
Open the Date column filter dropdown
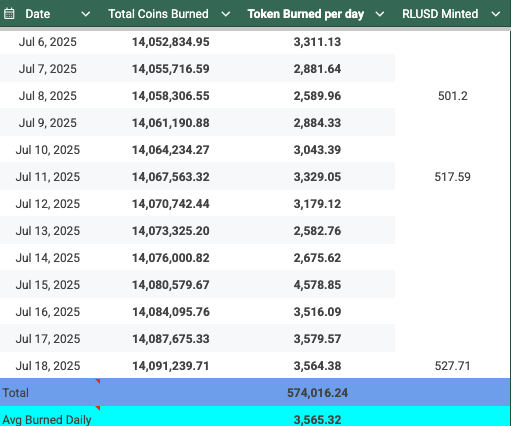coord(86,14)
